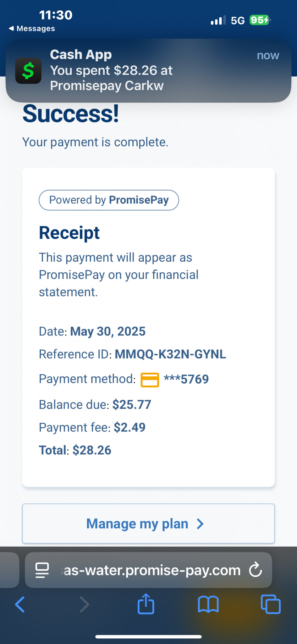Tap the promise-pay.com address bar

click(x=148, y=570)
